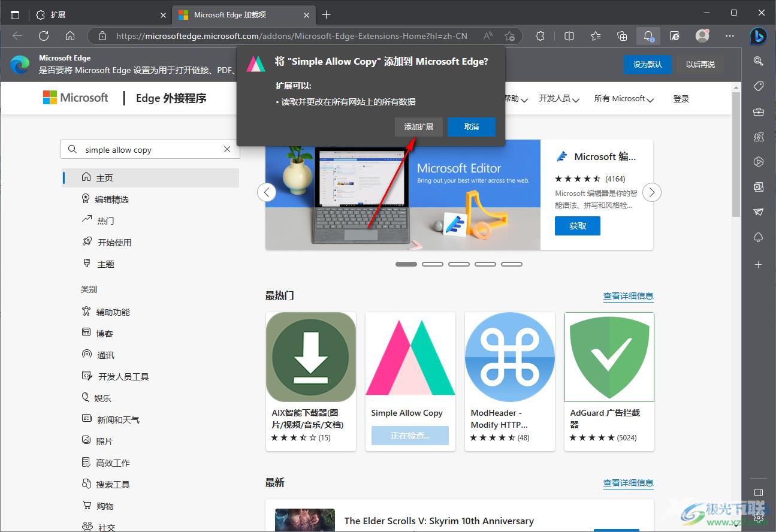This screenshot has height=532, width=776.
Task: Open the collections icon
Action: coord(622,36)
